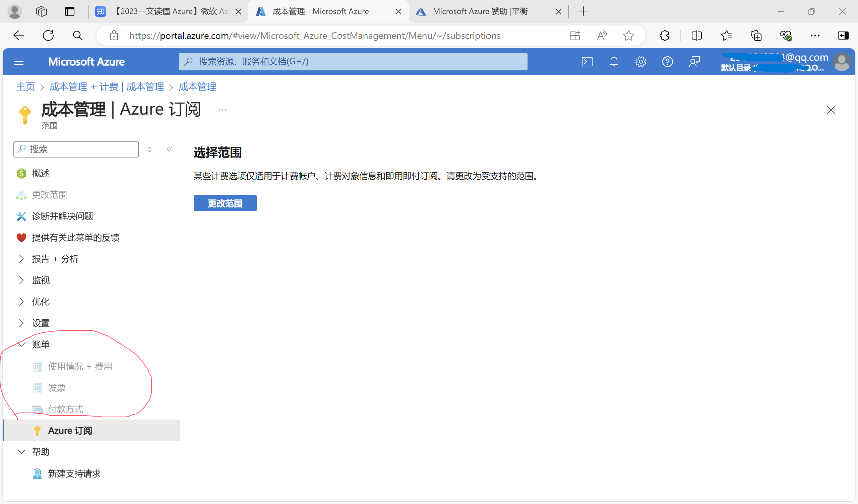The height and width of the screenshot is (504, 858).
Task: Click the blue 更改范围 button
Action: (x=225, y=203)
